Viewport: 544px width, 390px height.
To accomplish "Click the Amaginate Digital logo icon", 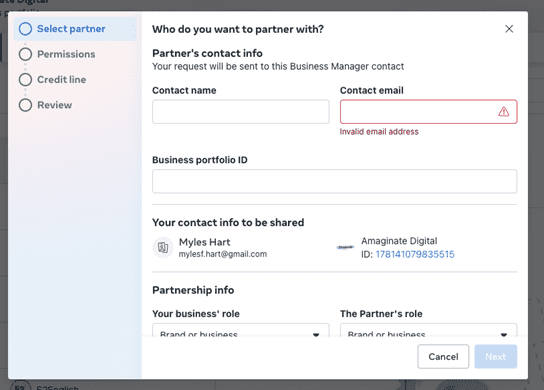I will pyautogui.click(x=345, y=247).
